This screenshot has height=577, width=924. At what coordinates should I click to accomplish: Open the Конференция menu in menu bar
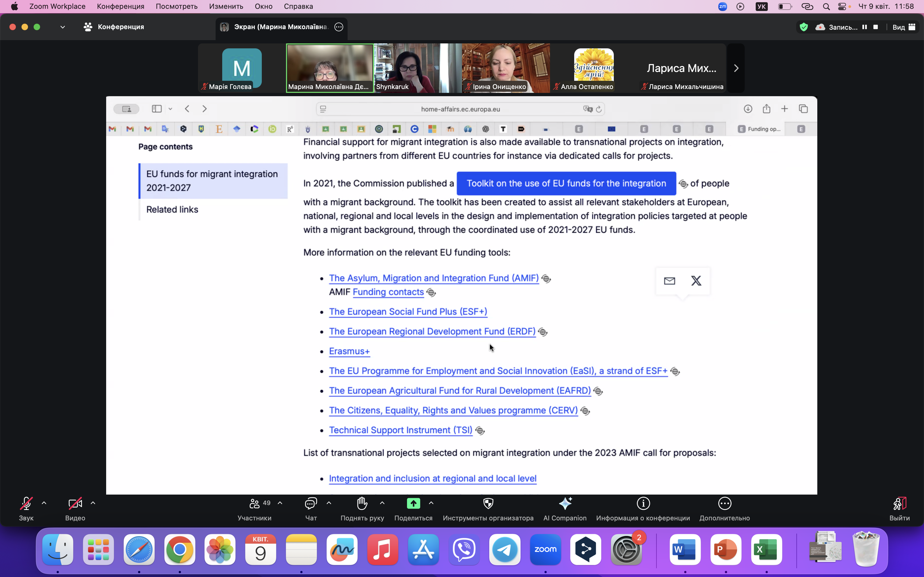tap(120, 7)
